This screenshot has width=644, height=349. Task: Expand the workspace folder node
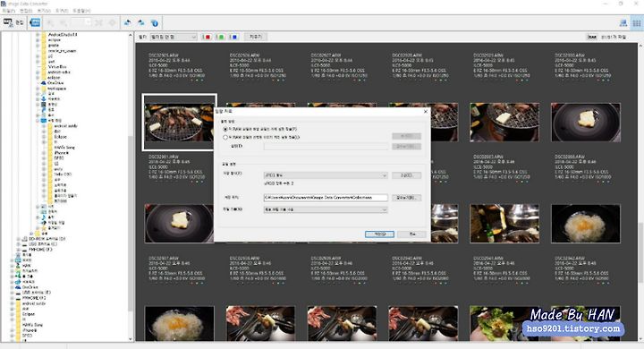pyautogui.click(x=38, y=89)
